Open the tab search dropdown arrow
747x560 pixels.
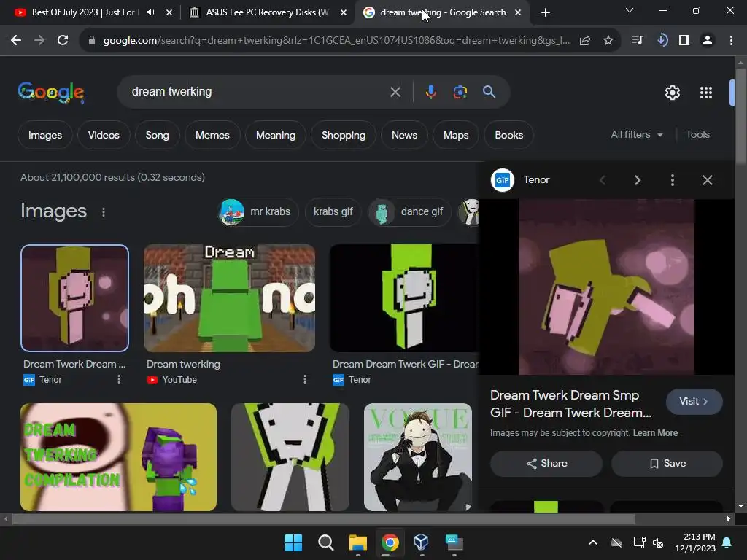click(x=630, y=10)
